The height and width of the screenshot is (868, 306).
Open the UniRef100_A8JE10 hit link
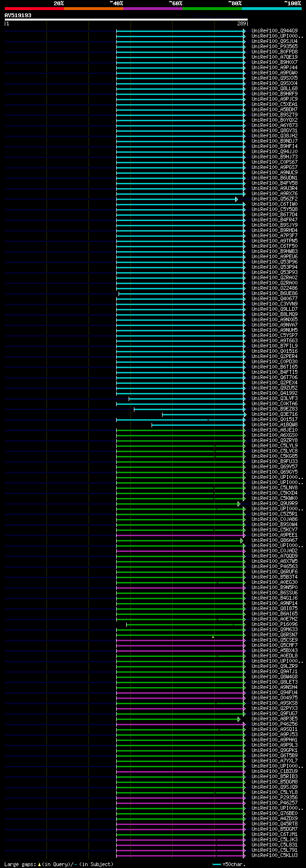(274, 430)
